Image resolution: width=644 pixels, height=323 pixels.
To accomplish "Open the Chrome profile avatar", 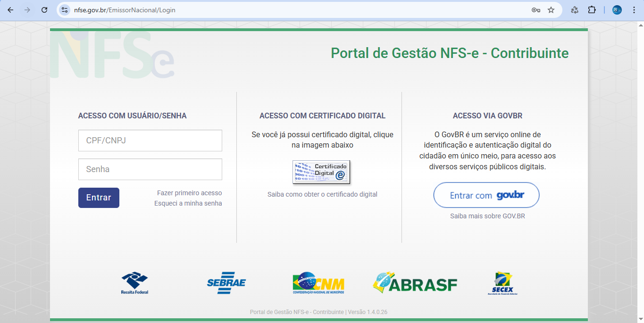I will coord(617,10).
